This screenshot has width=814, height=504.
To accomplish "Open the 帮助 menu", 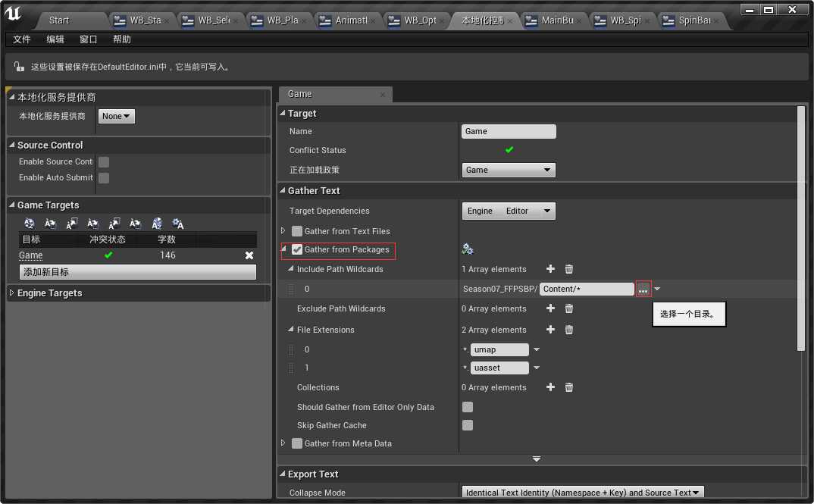I will click(121, 39).
